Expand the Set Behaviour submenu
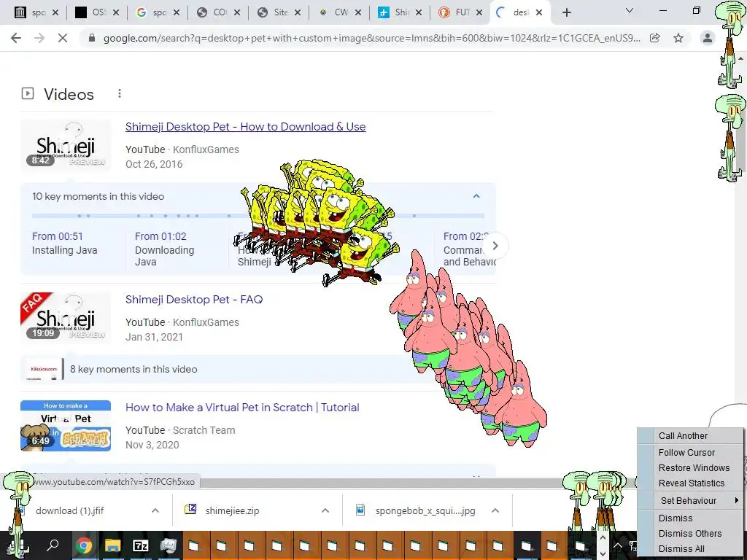 coord(691,500)
